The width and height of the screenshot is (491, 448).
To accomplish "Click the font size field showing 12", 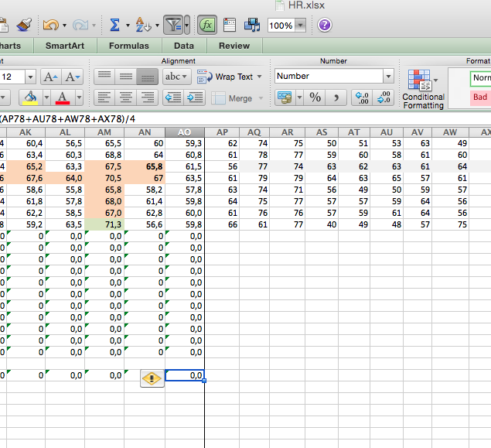I will [12, 77].
